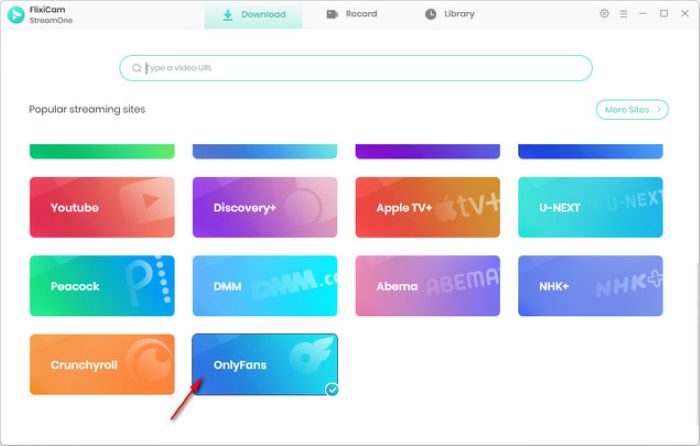Select the U-NEXT site card
The image size is (700, 446).
[591, 207]
